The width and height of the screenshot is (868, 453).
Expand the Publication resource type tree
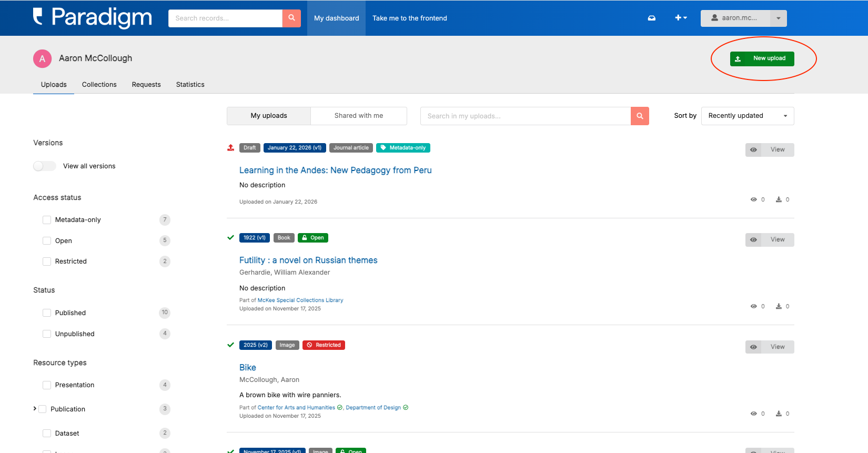coord(35,408)
